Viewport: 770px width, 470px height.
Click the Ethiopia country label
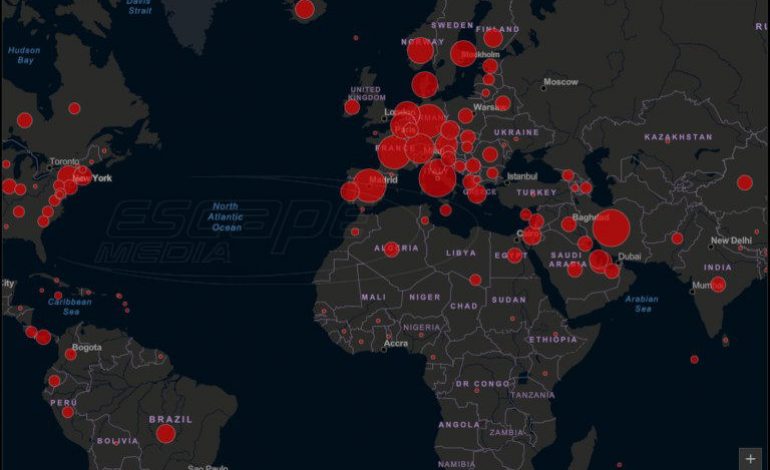[x=553, y=339]
